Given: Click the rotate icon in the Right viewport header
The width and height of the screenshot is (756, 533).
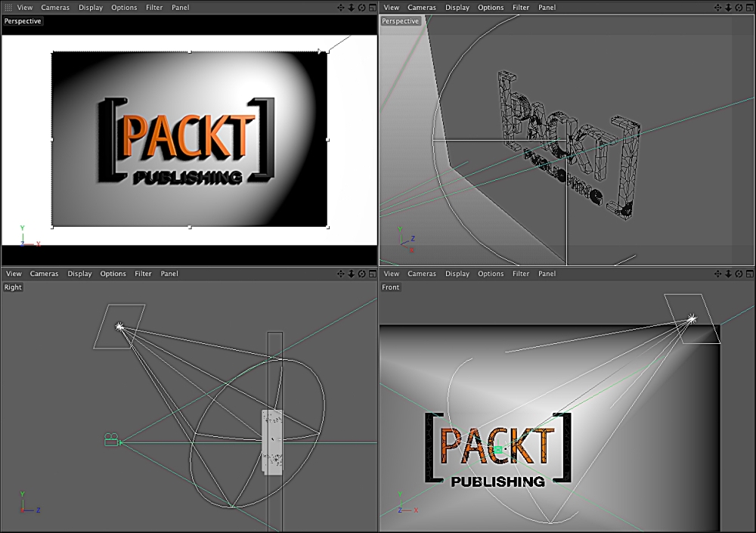Looking at the screenshot, I should click(x=361, y=274).
